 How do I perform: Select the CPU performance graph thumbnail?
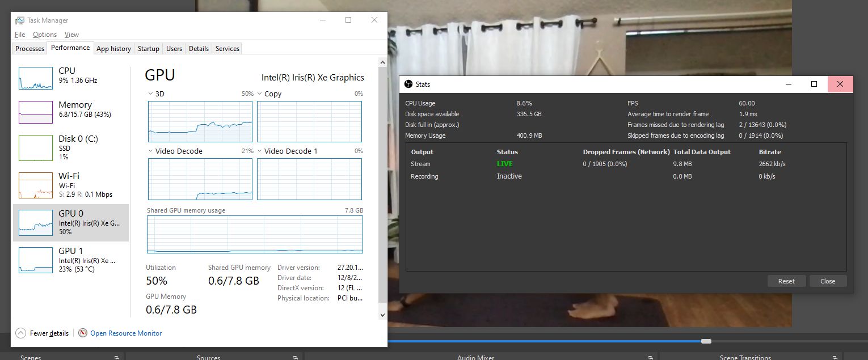click(36, 78)
